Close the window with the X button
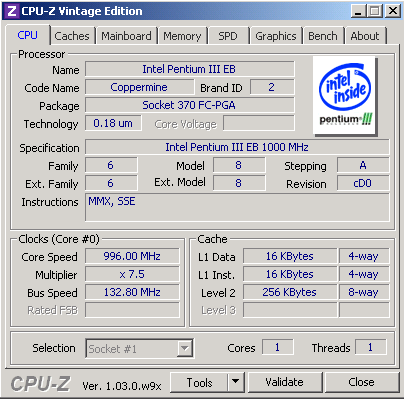Image resolution: width=404 pixels, height=399 pixels. point(392,11)
